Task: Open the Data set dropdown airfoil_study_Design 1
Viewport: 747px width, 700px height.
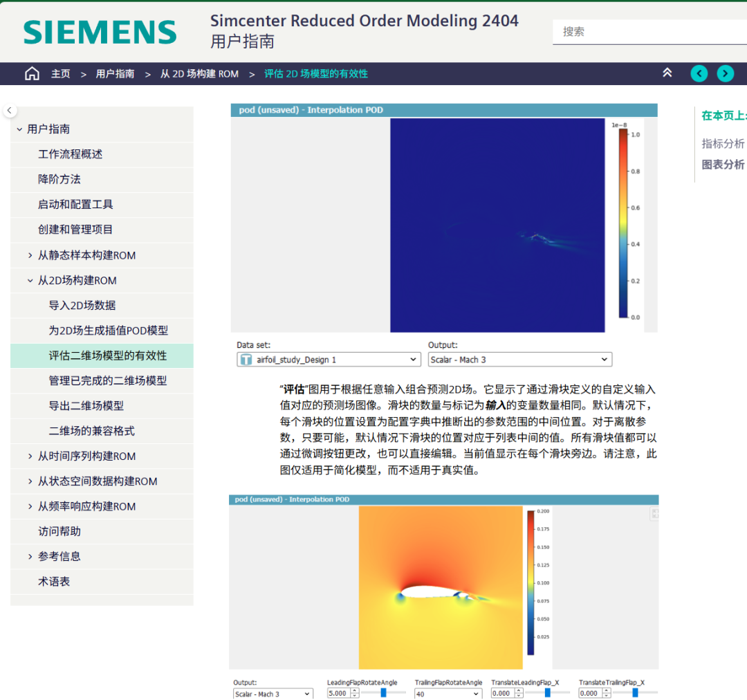Action: coord(329,359)
